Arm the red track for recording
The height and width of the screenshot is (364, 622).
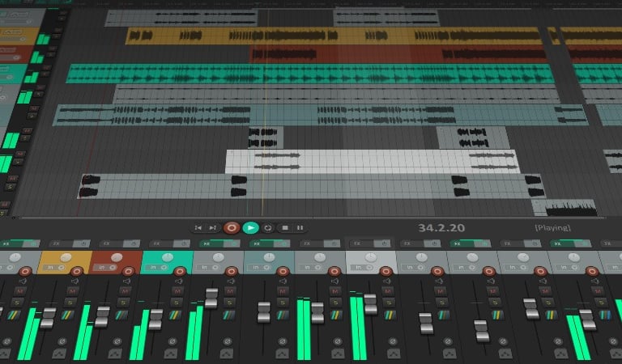128,271
